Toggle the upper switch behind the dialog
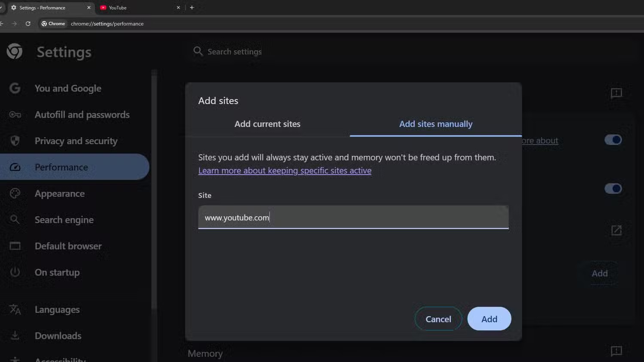644x362 pixels. click(x=613, y=140)
